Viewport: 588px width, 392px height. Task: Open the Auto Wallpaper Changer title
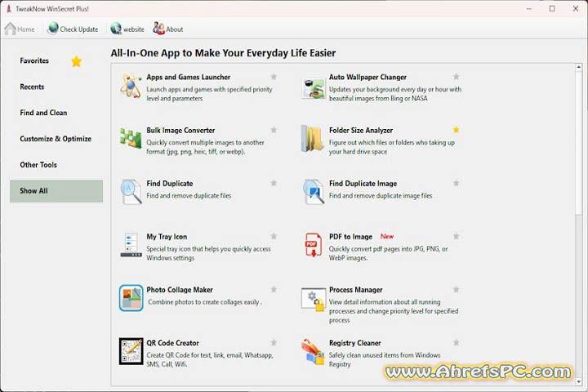click(367, 78)
